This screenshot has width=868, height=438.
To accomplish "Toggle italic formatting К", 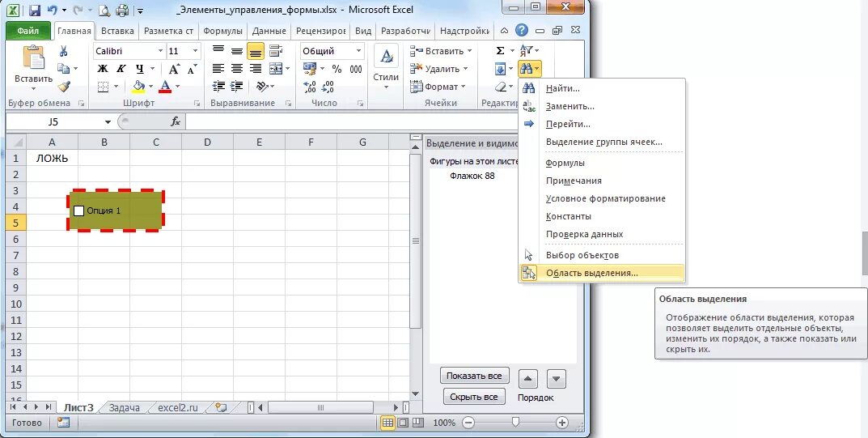I will 121,69.
